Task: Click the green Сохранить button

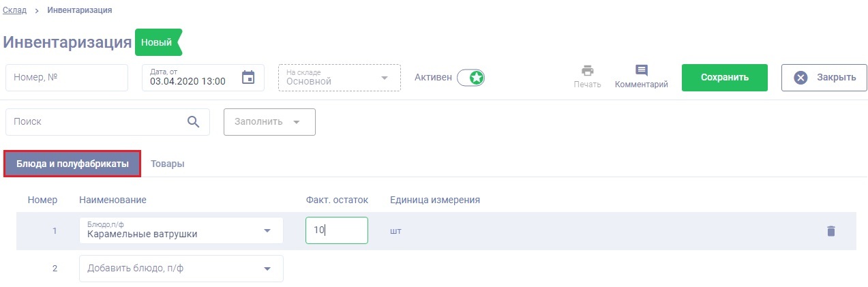Action: click(x=724, y=78)
